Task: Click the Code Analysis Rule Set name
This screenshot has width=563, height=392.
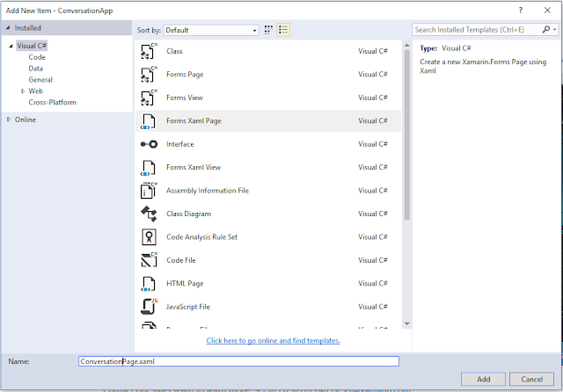Action: click(201, 237)
